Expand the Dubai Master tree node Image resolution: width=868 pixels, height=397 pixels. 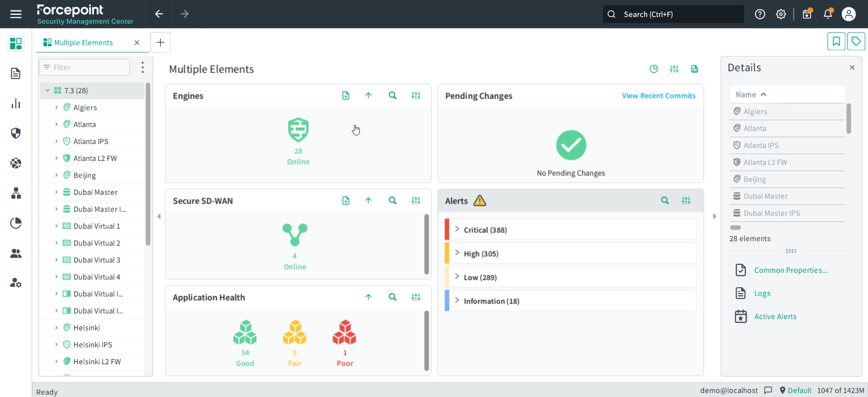click(57, 192)
